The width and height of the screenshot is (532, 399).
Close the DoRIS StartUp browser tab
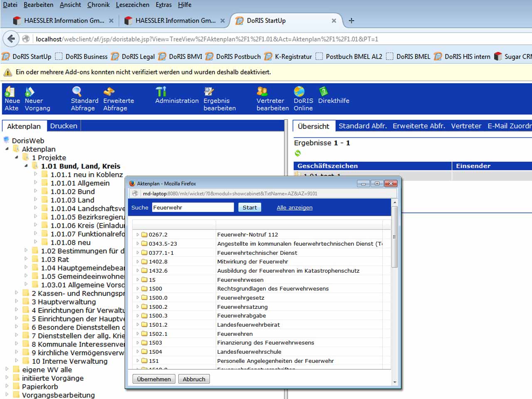[x=334, y=20]
